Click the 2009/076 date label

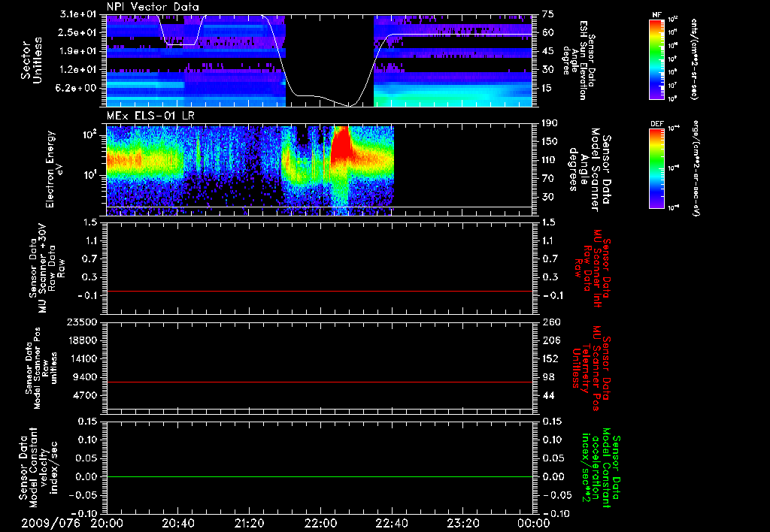[x=51, y=523]
